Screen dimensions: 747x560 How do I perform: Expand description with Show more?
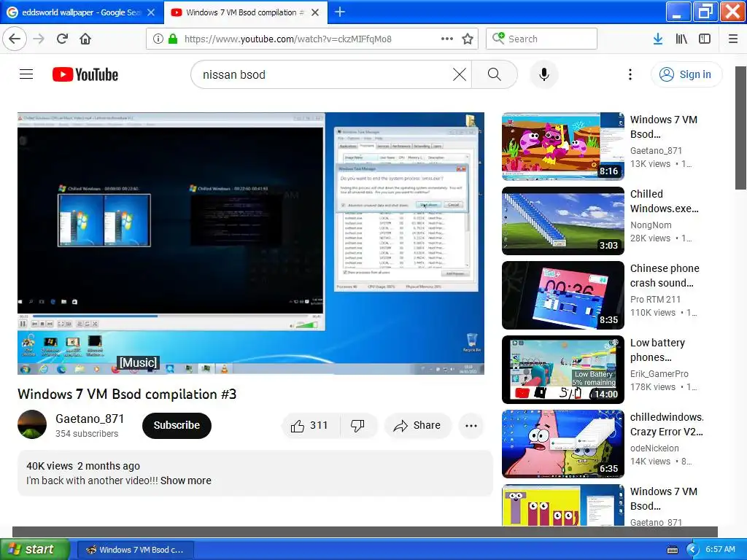pyautogui.click(x=186, y=481)
